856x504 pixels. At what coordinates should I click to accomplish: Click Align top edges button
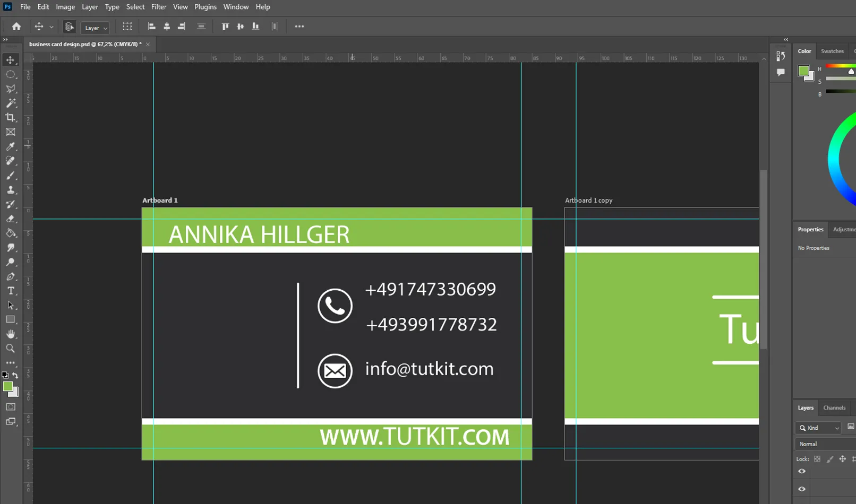pos(225,27)
